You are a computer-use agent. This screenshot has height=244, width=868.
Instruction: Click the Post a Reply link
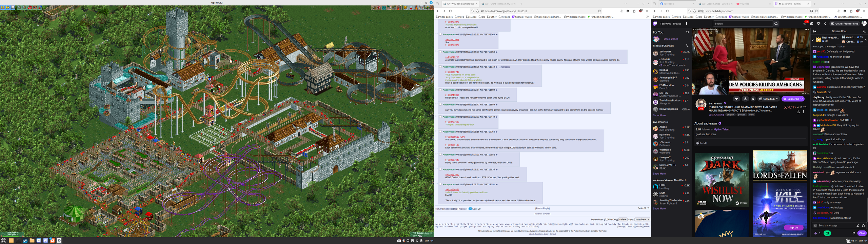(542, 208)
